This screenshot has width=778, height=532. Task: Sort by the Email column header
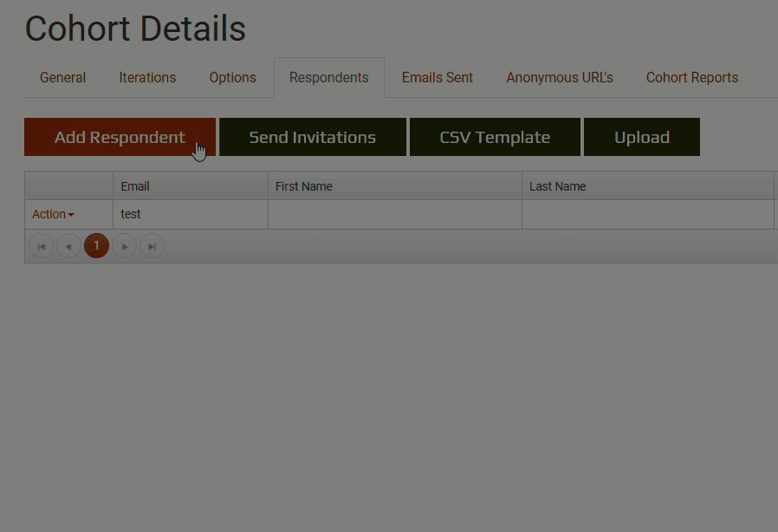(x=135, y=186)
